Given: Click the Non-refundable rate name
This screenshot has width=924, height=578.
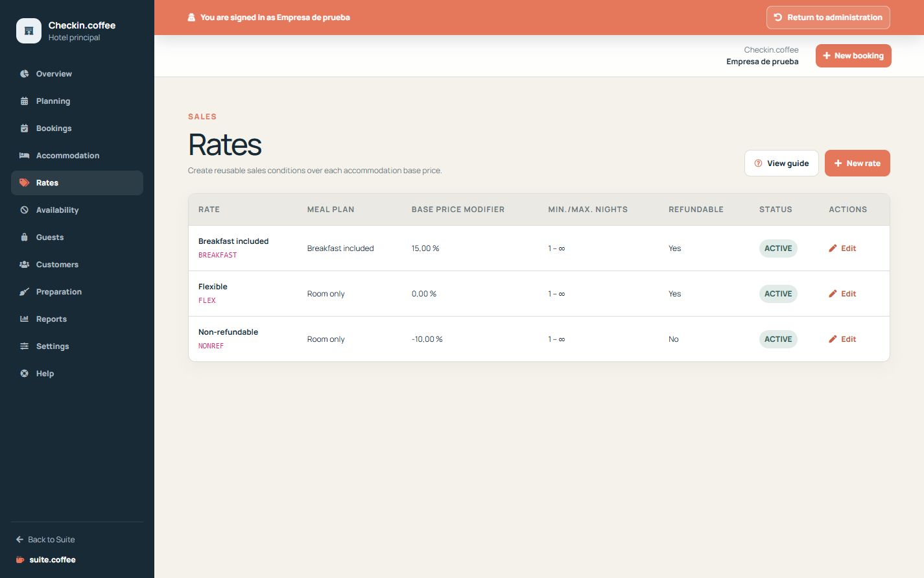Looking at the screenshot, I should coord(228,332).
